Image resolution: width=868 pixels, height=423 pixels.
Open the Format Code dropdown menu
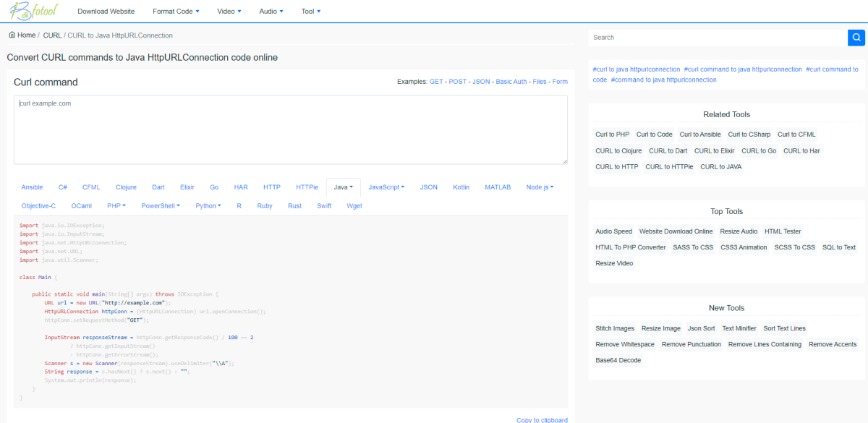(176, 12)
